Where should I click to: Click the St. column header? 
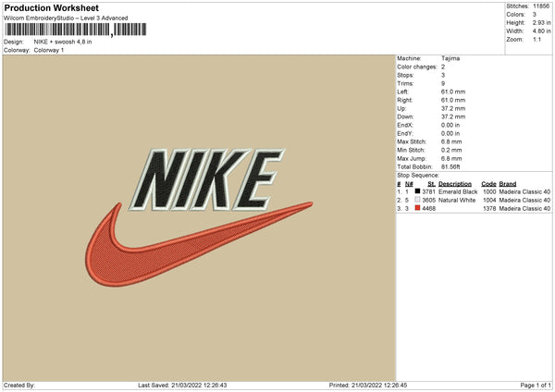431,184
